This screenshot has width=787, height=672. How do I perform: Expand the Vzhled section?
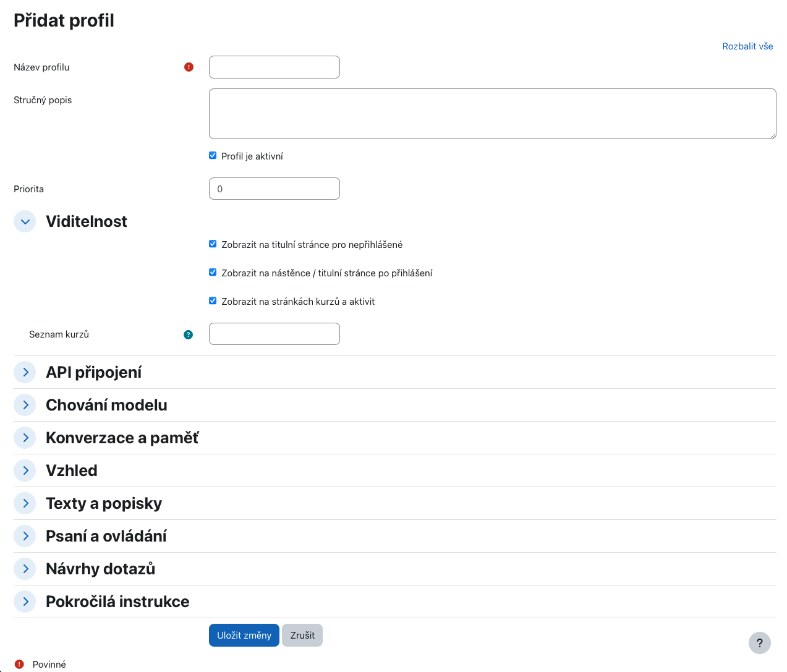pyautogui.click(x=25, y=470)
